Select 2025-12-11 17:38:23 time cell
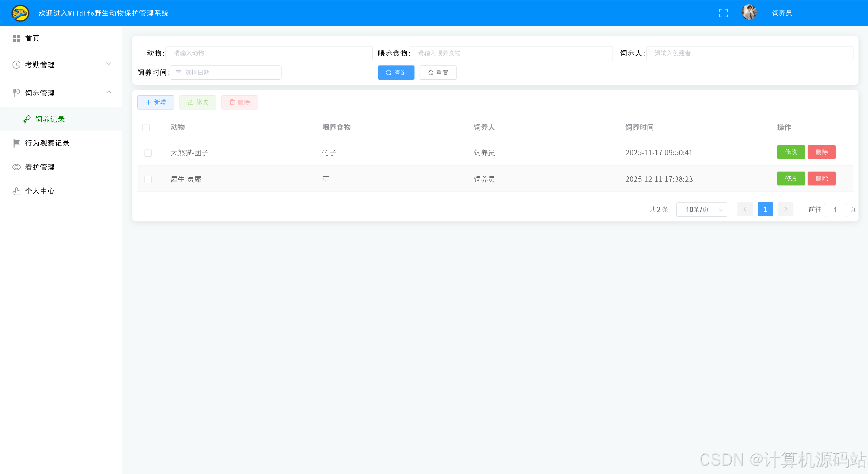The height and width of the screenshot is (474, 868). 659,179
